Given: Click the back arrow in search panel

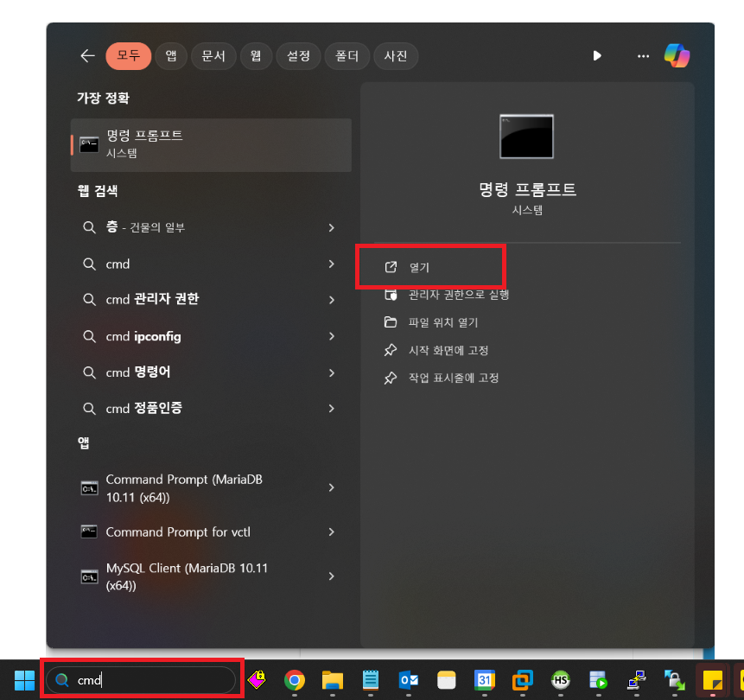Looking at the screenshot, I should point(87,56).
